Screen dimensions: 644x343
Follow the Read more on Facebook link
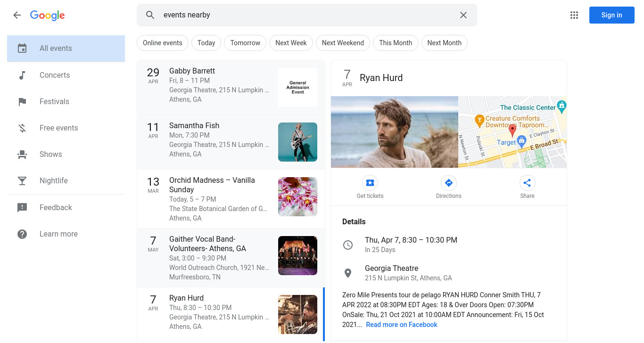click(402, 325)
